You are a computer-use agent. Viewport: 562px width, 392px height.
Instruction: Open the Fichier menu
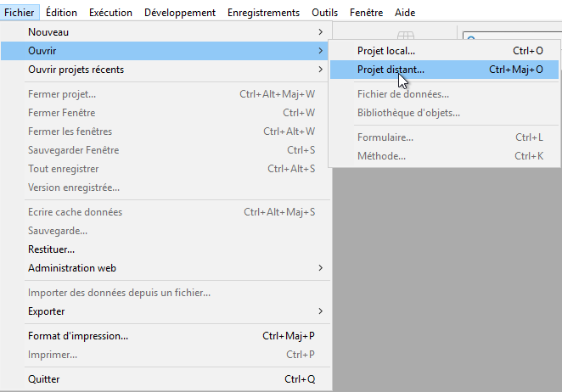click(19, 13)
